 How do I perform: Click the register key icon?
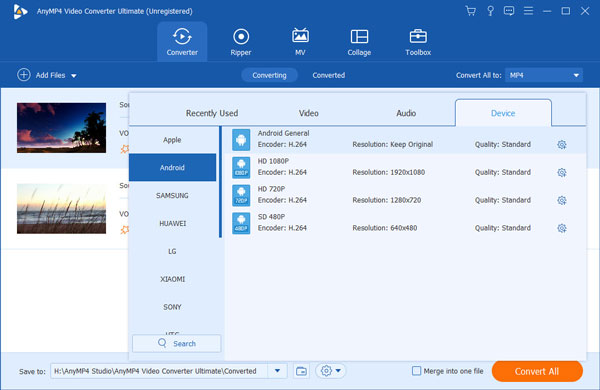point(490,11)
